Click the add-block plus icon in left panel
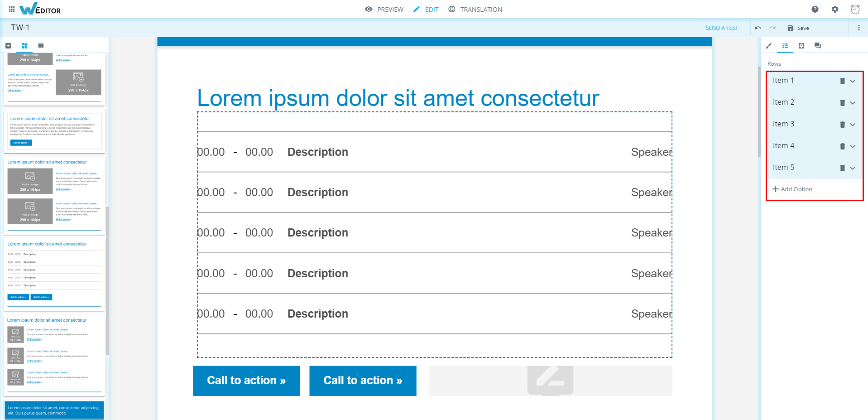The height and width of the screenshot is (420, 868). pos(8,46)
